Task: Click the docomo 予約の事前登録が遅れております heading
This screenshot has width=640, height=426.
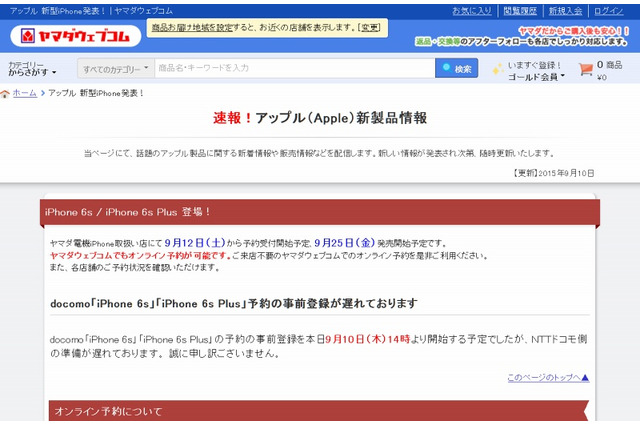Action: pos(234,304)
